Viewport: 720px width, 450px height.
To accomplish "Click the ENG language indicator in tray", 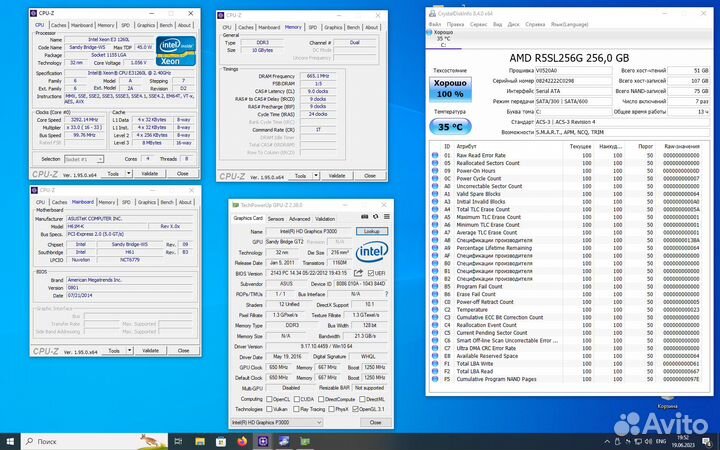I will click(661, 441).
